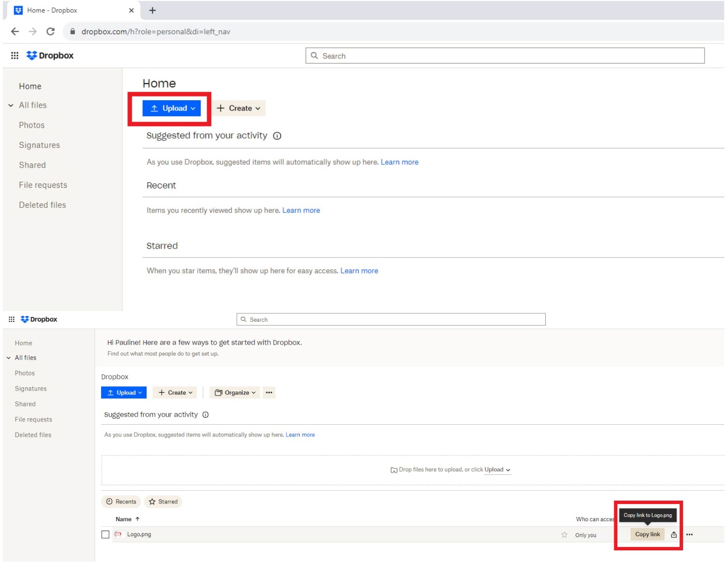This screenshot has width=728, height=562.
Task: Open Learn more link under Starred section
Action: 359,271
